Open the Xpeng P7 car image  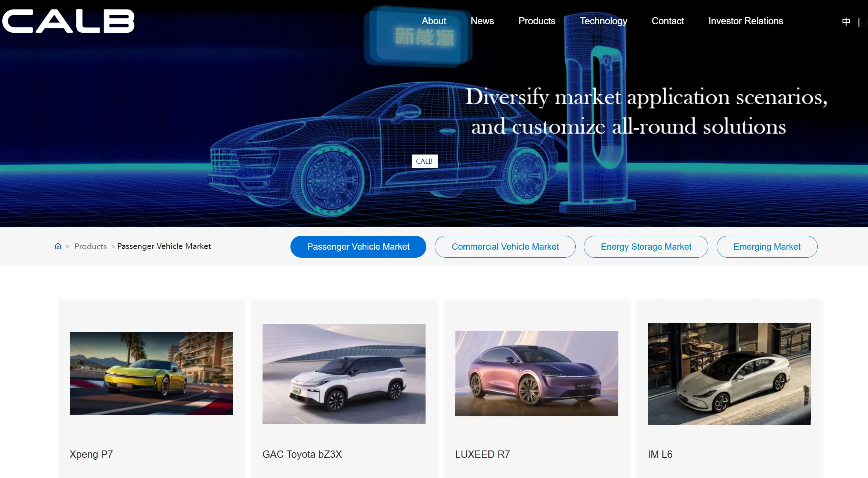[151, 373]
